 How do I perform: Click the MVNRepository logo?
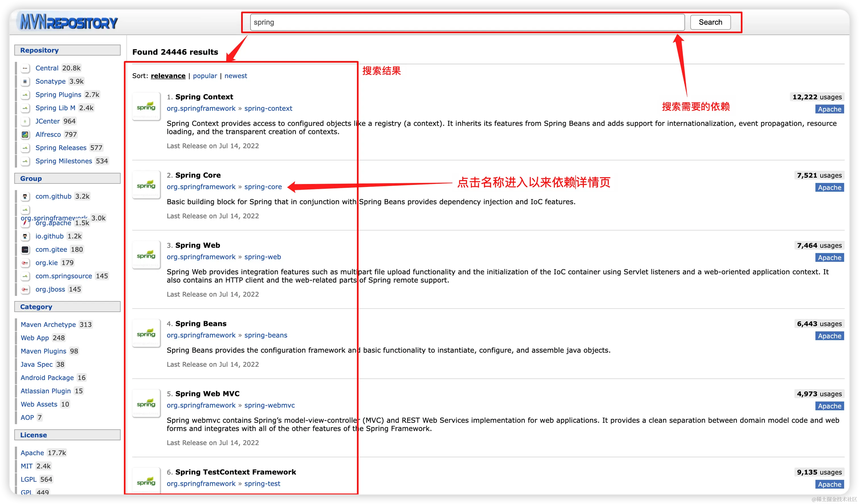coord(68,22)
